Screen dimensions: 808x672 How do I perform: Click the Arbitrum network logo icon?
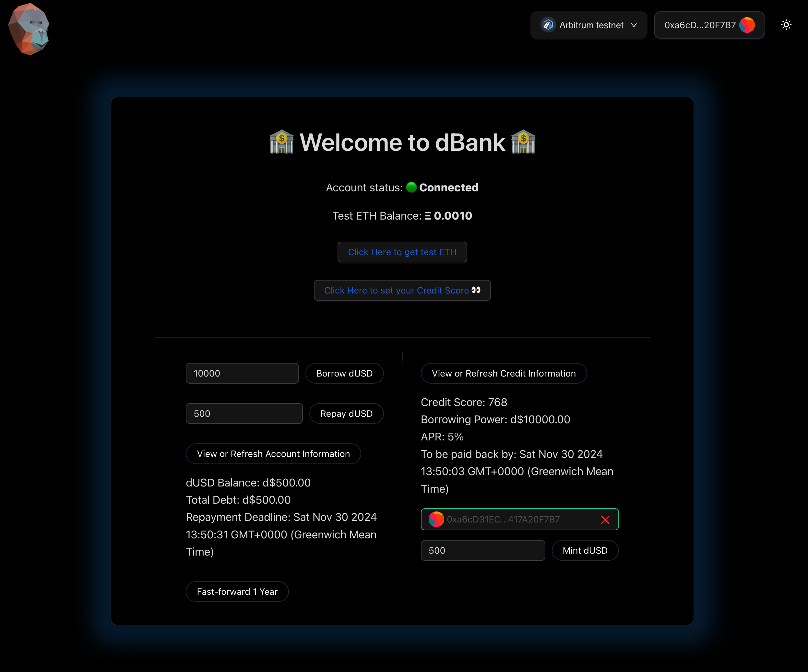click(548, 25)
